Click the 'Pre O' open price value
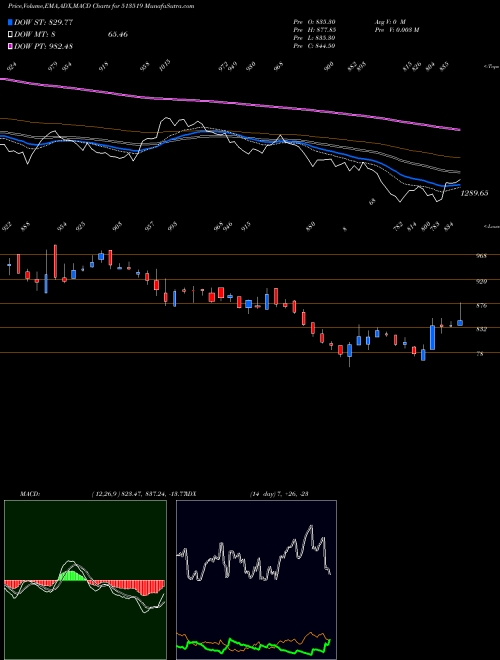The width and height of the screenshot is (500, 660). click(x=314, y=22)
